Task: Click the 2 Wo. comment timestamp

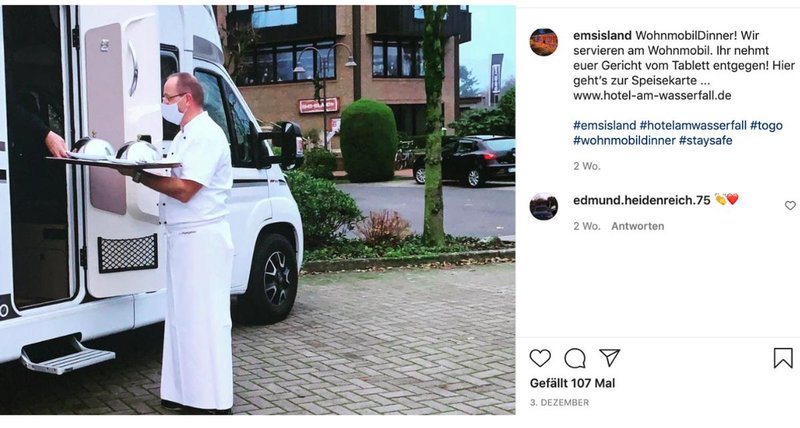Action: 587,226
